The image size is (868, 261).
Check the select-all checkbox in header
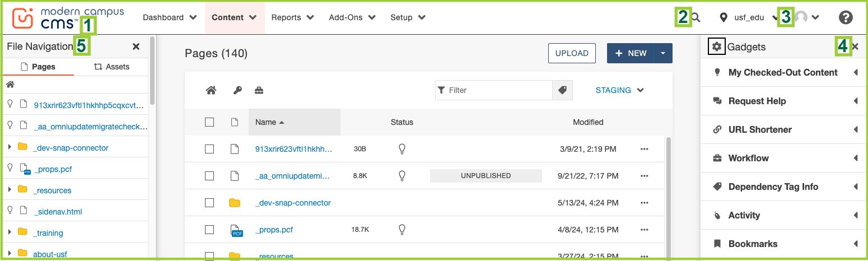(209, 122)
